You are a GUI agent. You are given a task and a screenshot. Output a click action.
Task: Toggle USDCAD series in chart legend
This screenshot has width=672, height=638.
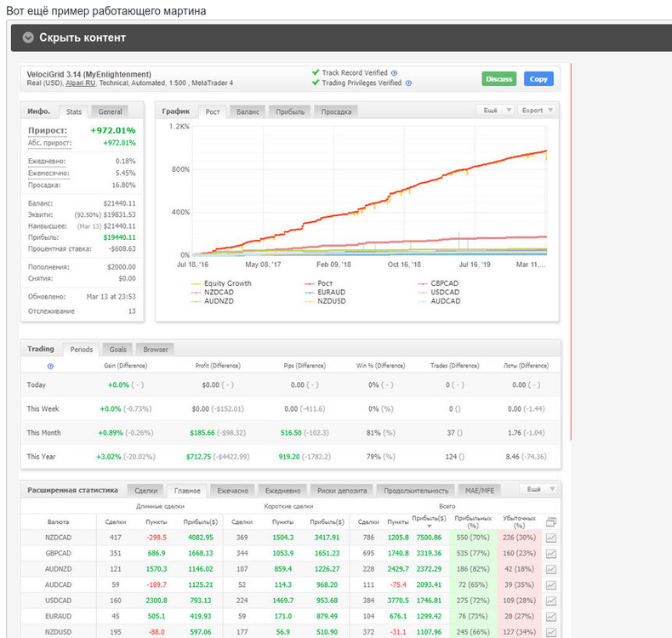coord(439,293)
